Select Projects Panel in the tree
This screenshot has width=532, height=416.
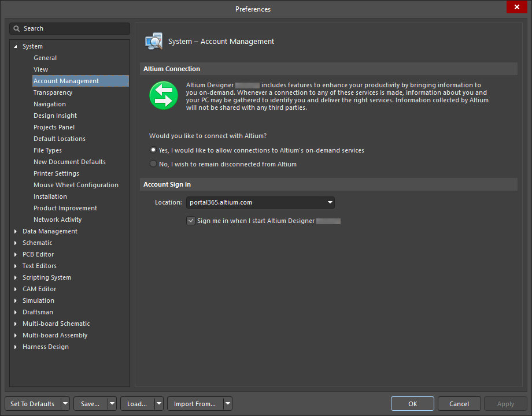point(54,127)
